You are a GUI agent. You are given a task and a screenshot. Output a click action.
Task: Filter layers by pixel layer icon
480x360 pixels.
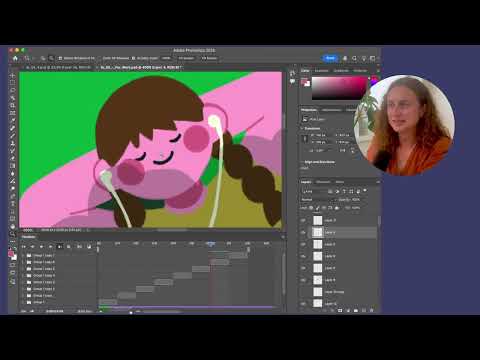tap(330, 191)
